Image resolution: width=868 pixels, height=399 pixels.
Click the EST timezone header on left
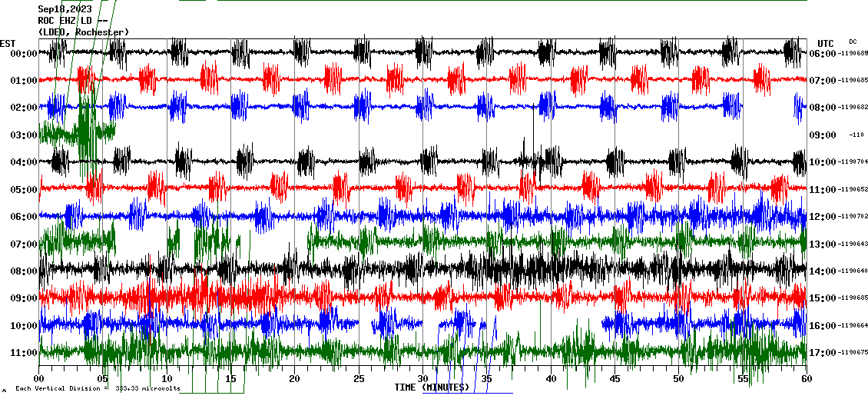[x=8, y=43]
